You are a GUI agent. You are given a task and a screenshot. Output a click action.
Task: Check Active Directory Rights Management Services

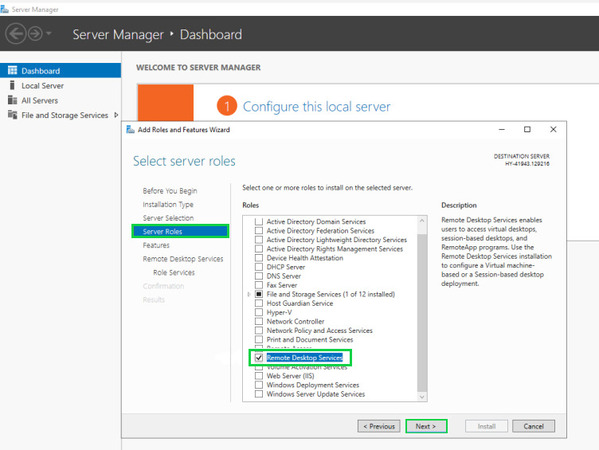pyautogui.click(x=259, y=249)
